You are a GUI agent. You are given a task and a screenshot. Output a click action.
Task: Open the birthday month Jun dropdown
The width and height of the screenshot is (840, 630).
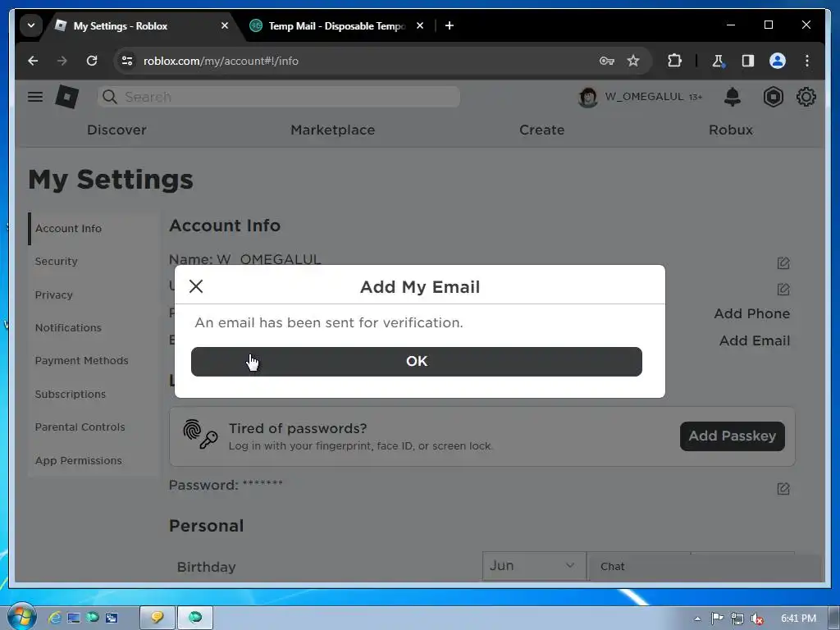(x=533, y=566)
